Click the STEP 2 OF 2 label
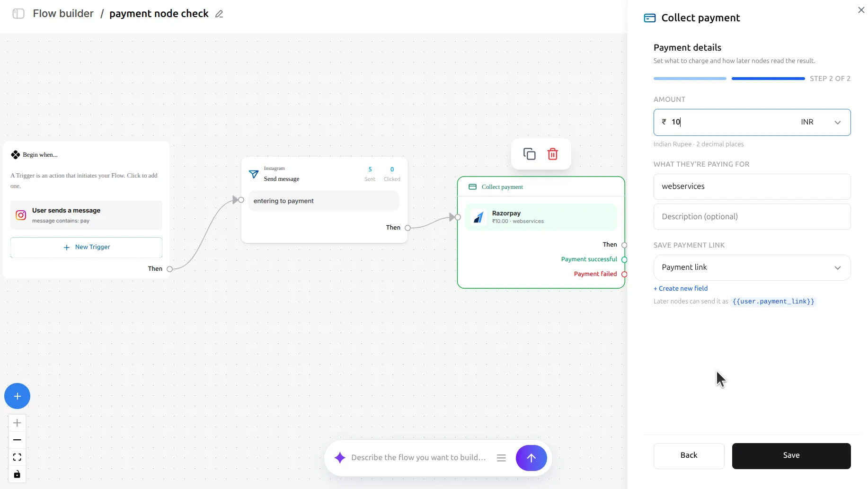Viewport: 868px width, 489px height. click(x=830, y=79)
